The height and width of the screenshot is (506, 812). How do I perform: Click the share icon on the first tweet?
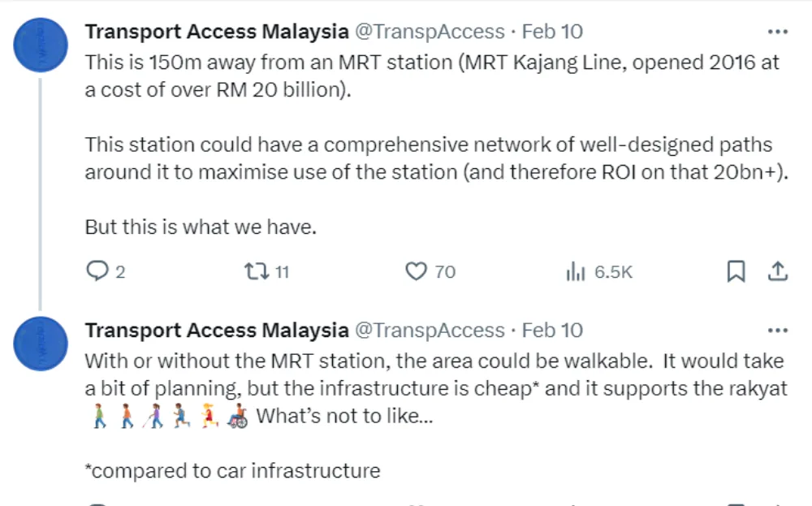[x=777, y=271]
